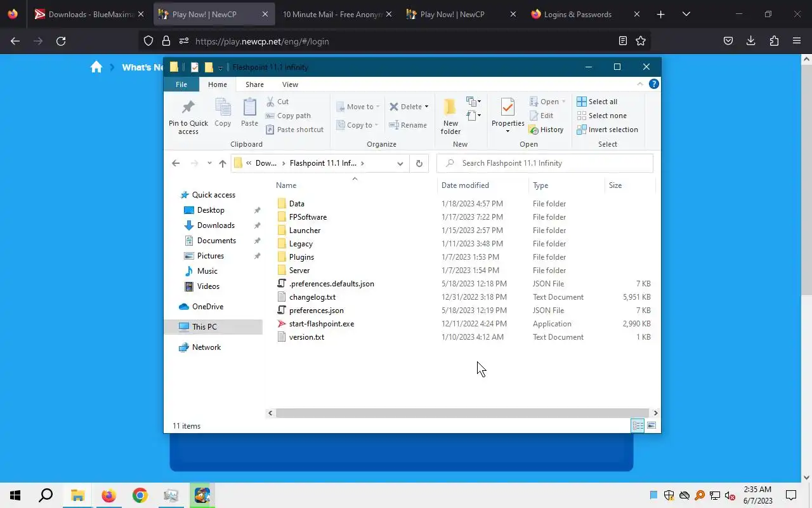The image size is (812, 508).
Task: Open Chrome from the taskbar
Action: (140, 495)
